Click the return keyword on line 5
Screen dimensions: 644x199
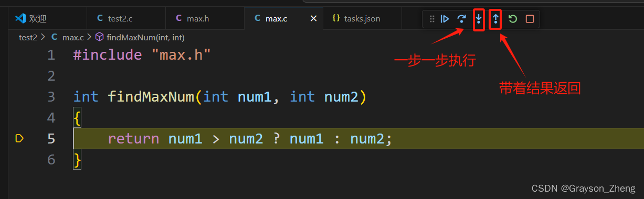pyautogui.click(x=133, y=138)
